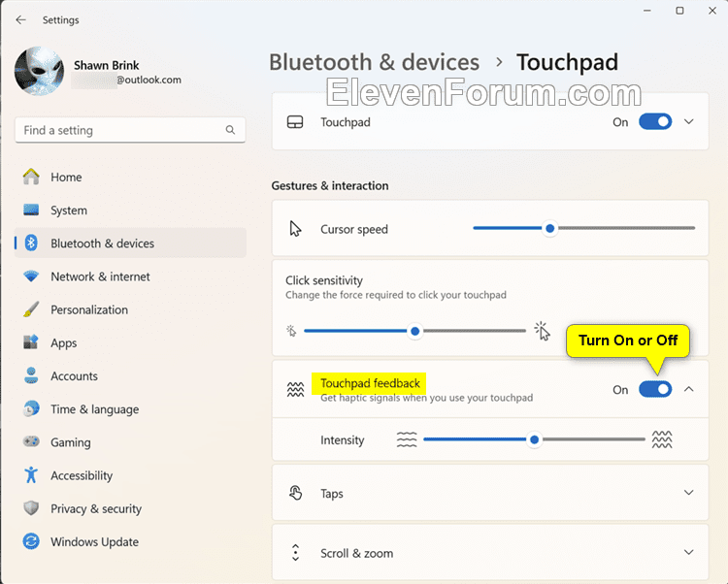Click the light click sensitivity icon
The width and height of the screenshot is (728, 584).
[291, 331]
